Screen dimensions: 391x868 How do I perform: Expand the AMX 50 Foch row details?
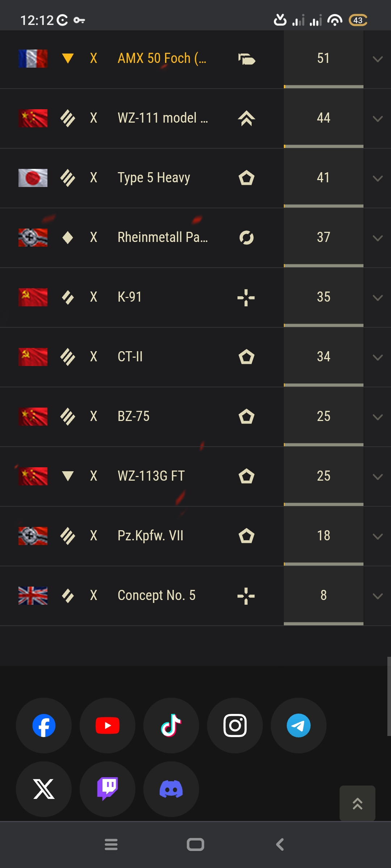tap(378, 59)
